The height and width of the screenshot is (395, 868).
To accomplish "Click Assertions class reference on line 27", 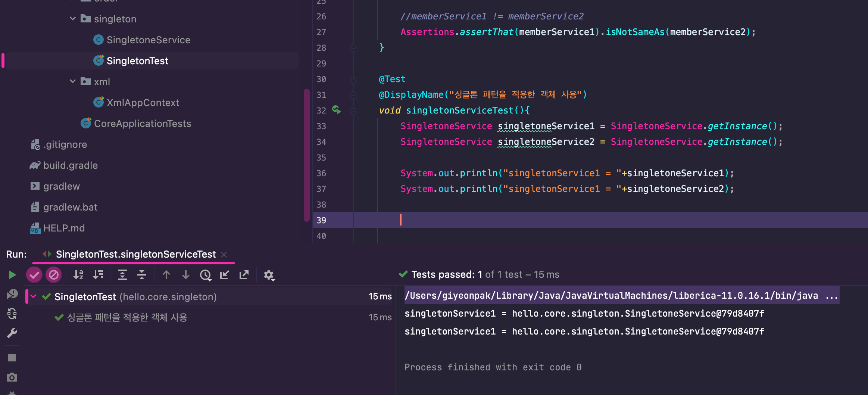I will [427, 32].
